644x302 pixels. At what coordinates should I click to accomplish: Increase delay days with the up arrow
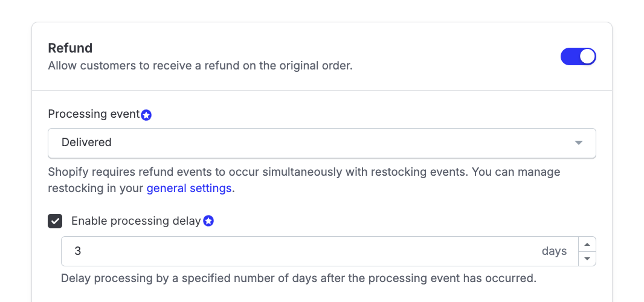tap(587, 244)
